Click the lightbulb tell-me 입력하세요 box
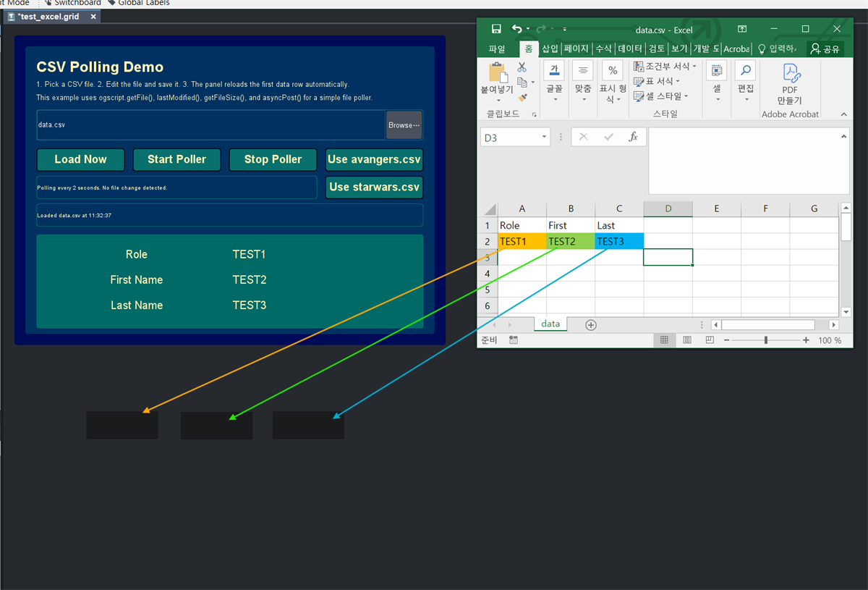 pyautogui.click(x=777, y=49)
